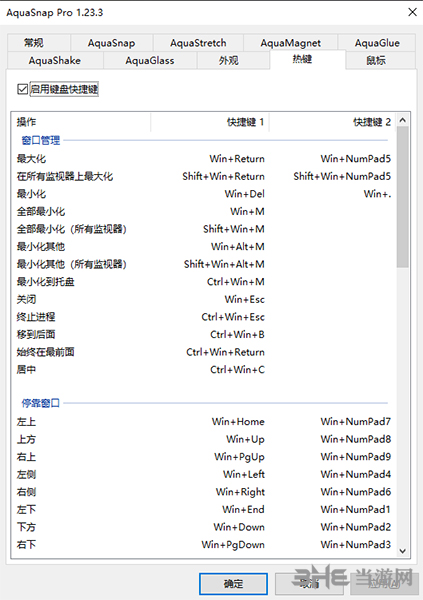Viewport: 423px width, 600px height.
Task: Click the scrollbar down arrow
Action: point(402,551)
